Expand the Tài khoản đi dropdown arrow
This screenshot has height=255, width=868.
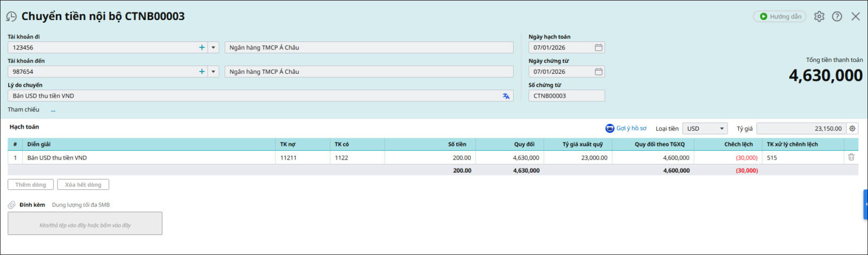213,48
